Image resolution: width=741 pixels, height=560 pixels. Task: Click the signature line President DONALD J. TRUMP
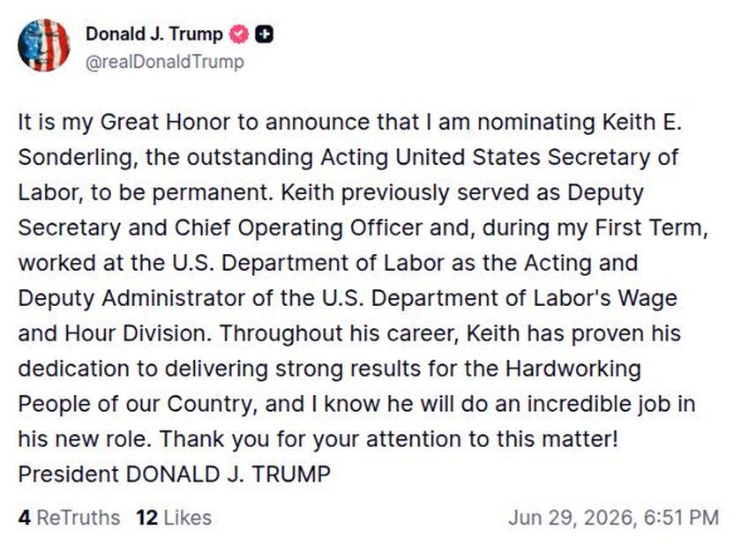point(174,474)
